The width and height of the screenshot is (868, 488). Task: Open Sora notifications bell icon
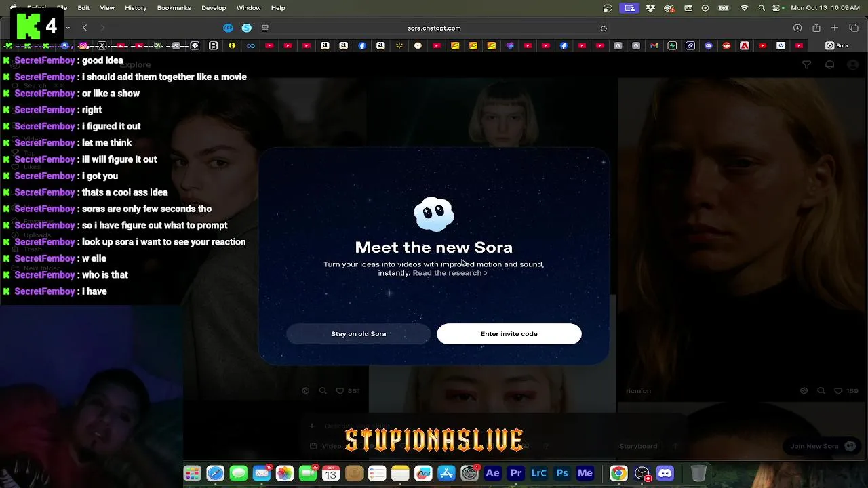(x=829, y=65)
